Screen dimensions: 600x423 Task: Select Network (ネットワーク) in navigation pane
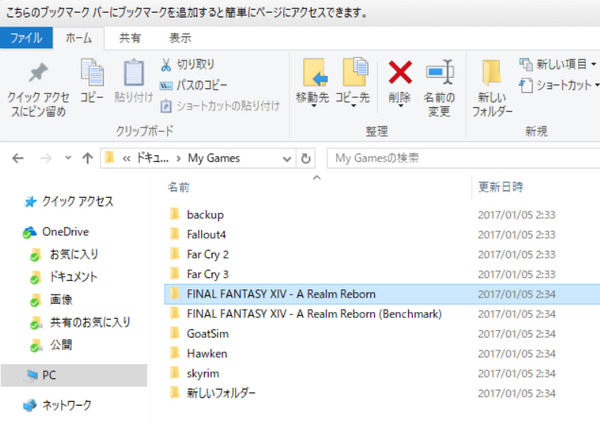(x=67, y=405)
